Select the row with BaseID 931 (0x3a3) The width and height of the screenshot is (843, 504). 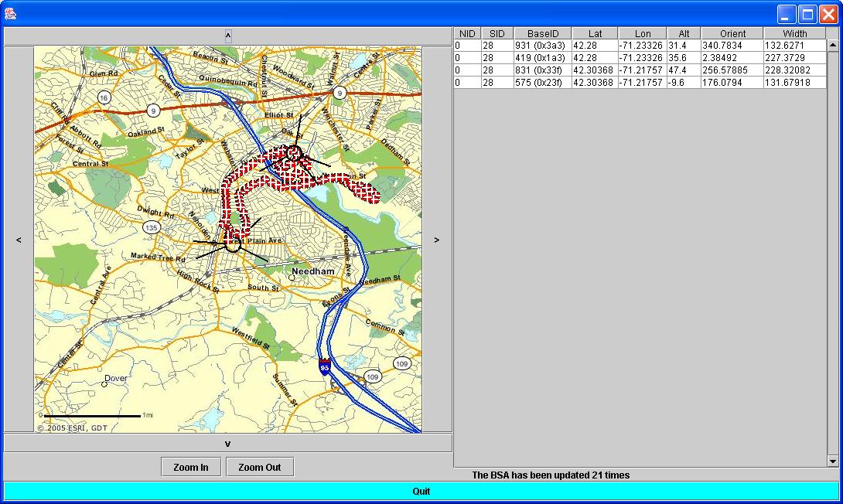pyautogui.click(x=542, y=46)
